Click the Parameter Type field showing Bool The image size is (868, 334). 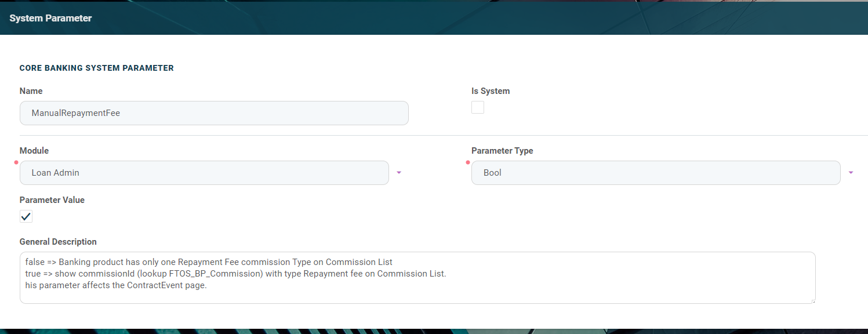click(x=655, y=173)
